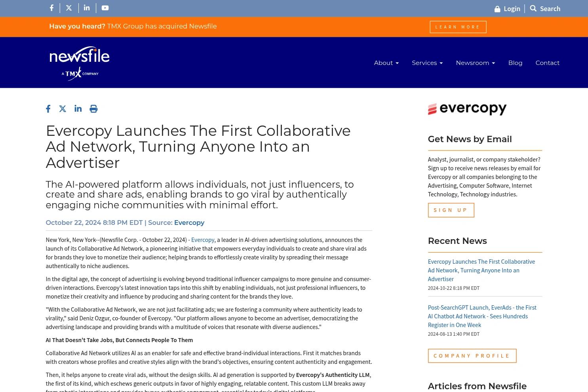Open Newsfile Facebook page in top bar
Screen dimensions: 588x392
(x=51, y=8)
